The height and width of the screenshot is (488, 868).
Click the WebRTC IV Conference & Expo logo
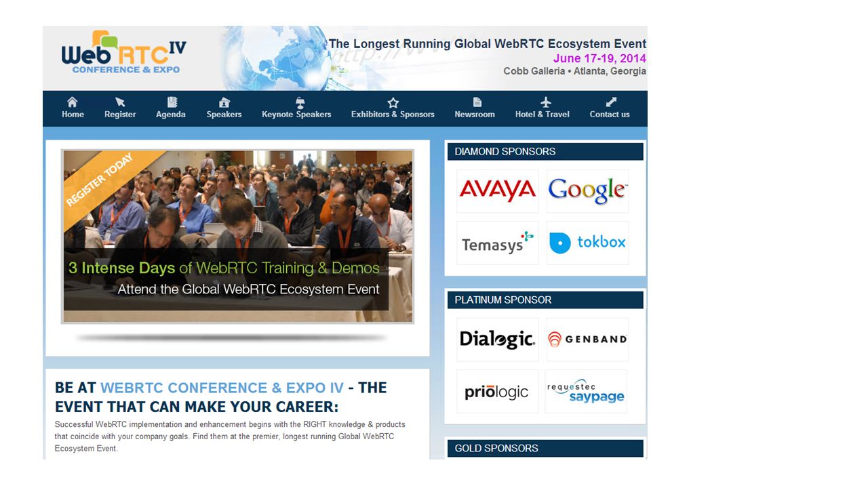(123, 54)
